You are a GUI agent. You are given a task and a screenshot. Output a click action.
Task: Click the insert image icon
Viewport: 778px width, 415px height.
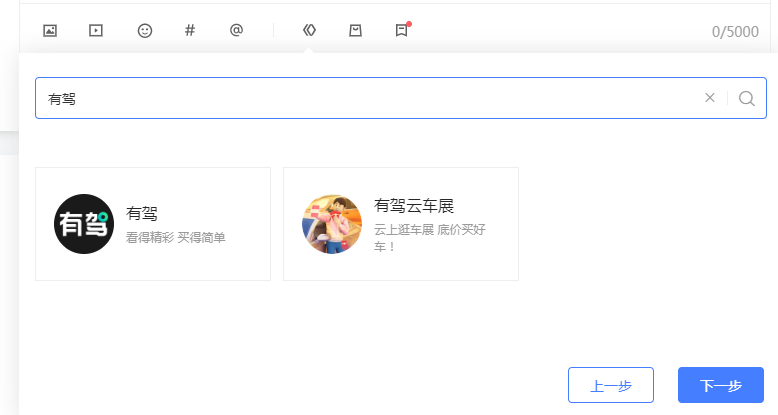pyautogui.click(x=50, y=31)
